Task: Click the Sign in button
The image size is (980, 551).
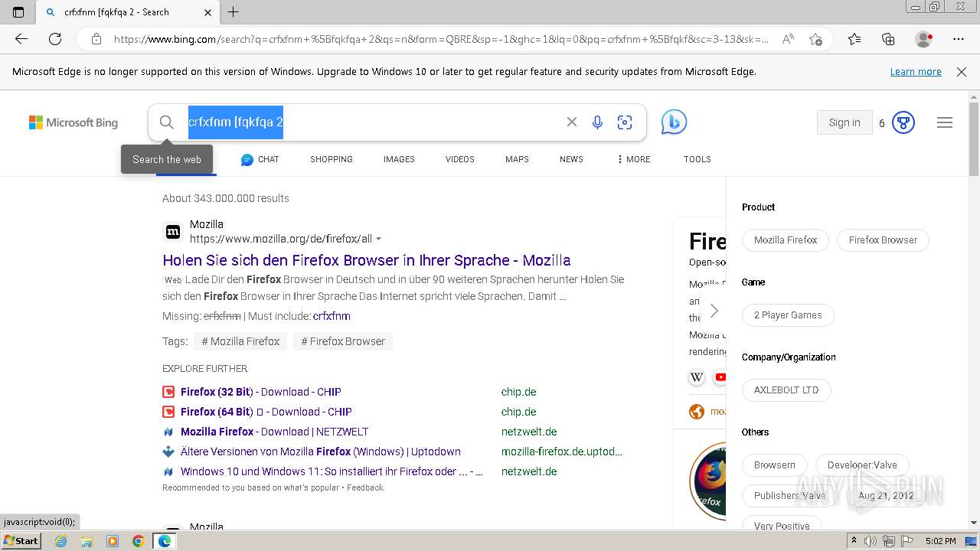Action: tap(844, 122)
